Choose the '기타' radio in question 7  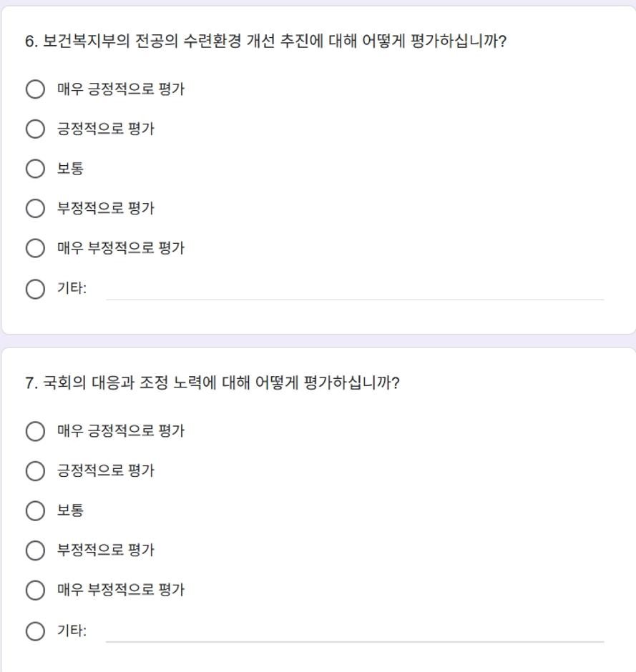tap(35, 631)
